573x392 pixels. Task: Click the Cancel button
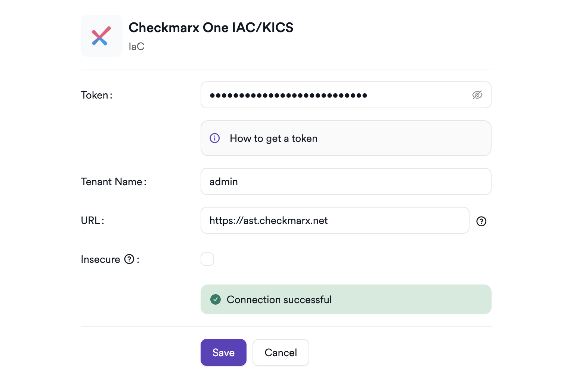tap(281, 352)
